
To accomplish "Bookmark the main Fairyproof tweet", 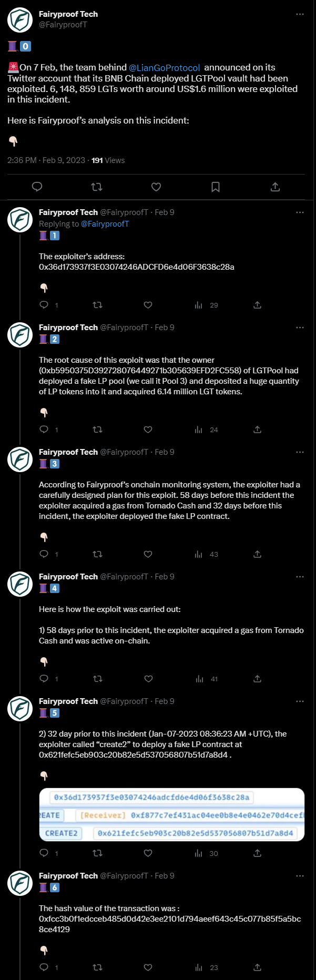I will [x=216, y=187].
